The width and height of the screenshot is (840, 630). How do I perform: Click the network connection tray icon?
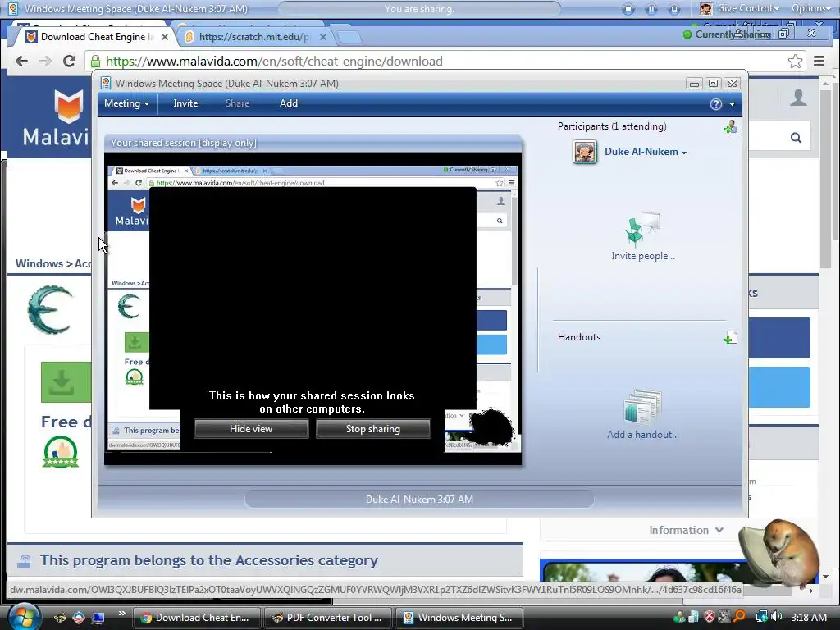[760, 617]
